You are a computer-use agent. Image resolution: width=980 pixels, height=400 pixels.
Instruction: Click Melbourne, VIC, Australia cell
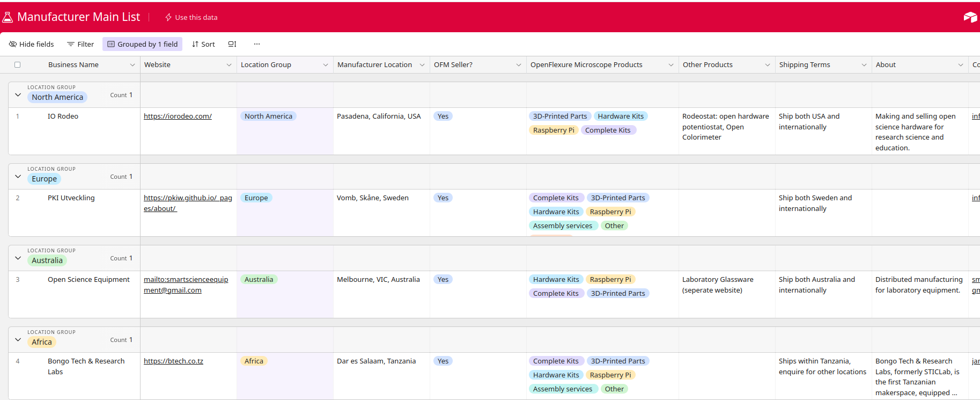(381, 295)
